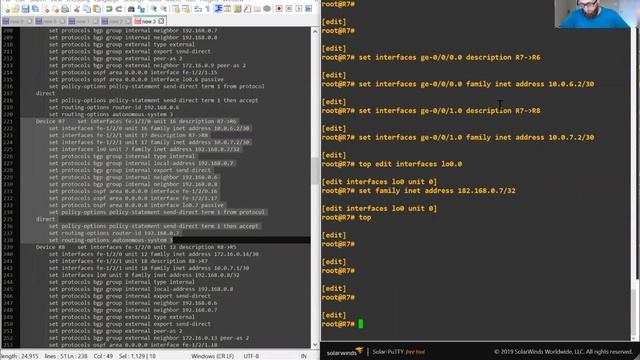Image resolution: width=640 pixels, height=360 pixels.
Task: Click the Stop Recording macro icon
Action: [x=289, y=9]
